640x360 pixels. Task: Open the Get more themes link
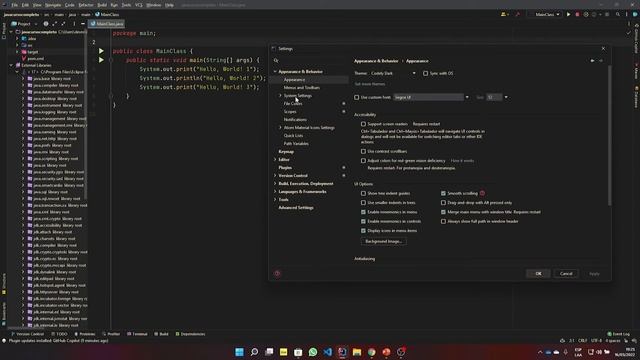point(370,84)
